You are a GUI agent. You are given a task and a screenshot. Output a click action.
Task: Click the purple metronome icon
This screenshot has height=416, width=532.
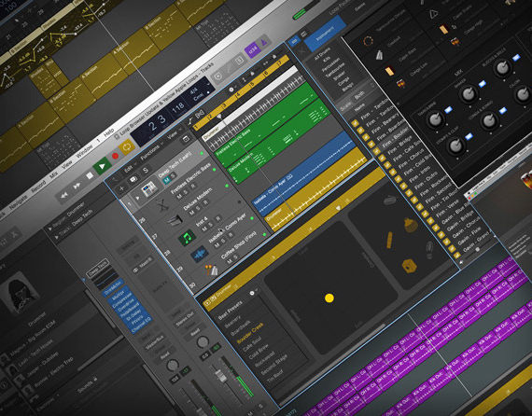(264, 42)
